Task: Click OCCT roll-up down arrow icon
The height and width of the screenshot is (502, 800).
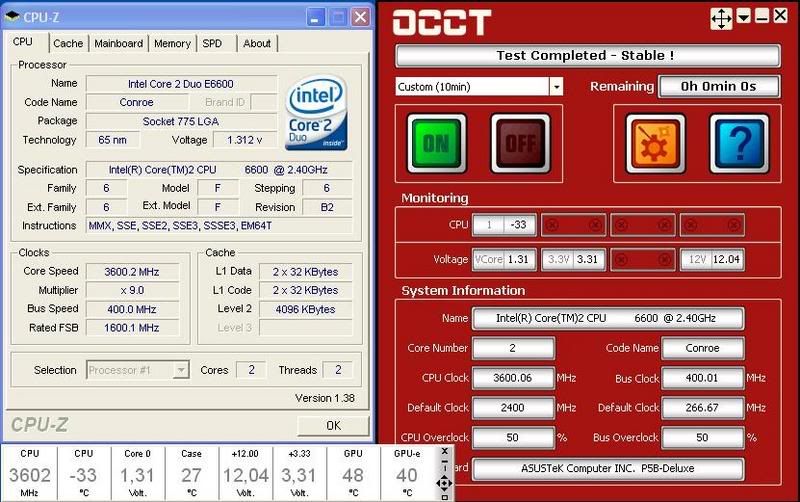Action: pyautogui.click(x=743, y=16)
